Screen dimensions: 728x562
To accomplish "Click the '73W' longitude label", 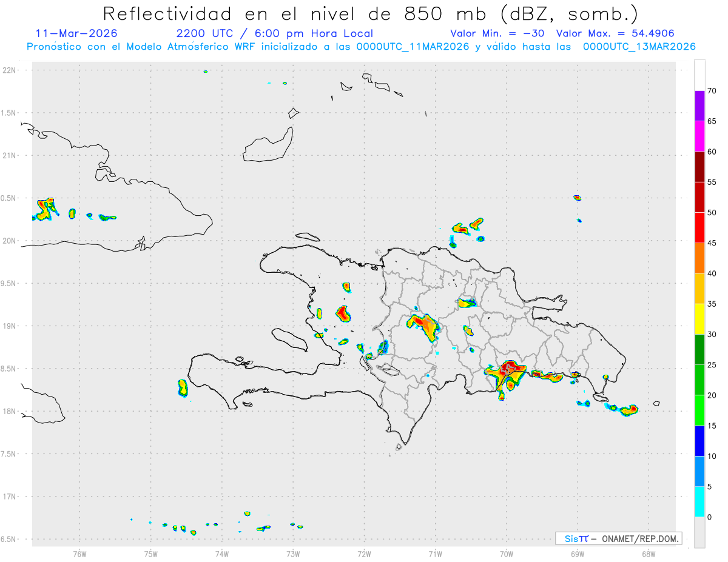I will coord(293,554).
